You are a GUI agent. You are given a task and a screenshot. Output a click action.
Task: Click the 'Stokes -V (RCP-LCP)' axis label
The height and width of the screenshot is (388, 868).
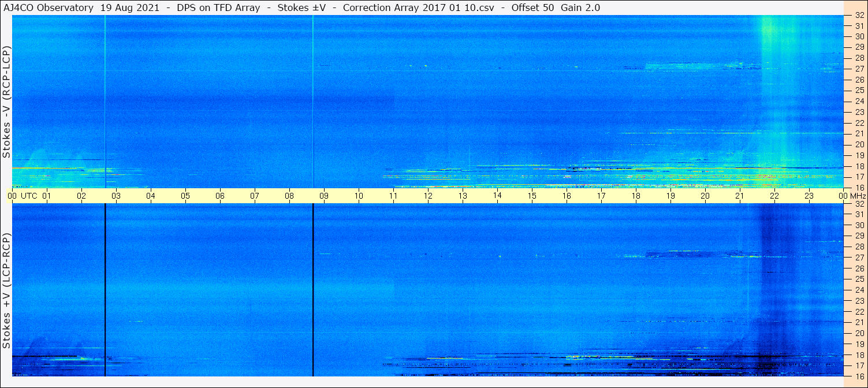pyautogui.click(x=7, y=102)
